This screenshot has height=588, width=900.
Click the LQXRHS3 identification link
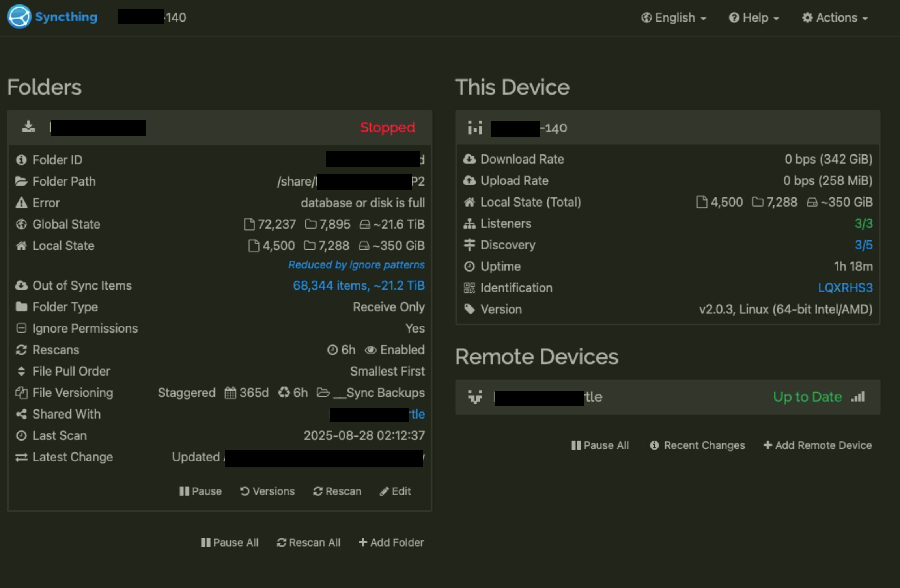point(845,288)
